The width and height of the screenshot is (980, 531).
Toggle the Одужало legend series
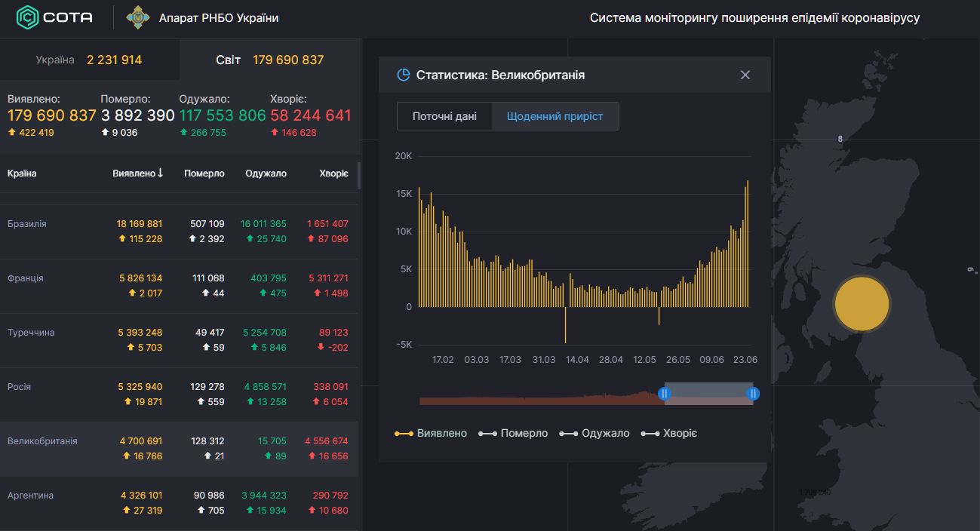594,434
